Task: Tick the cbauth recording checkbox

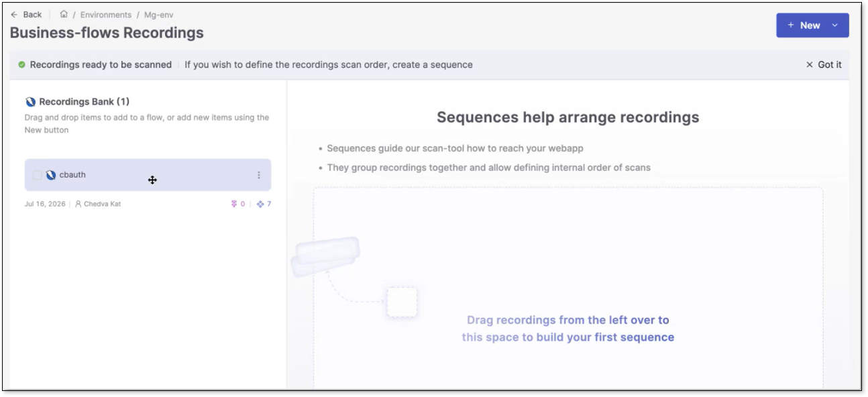Action: click(38, 175)
